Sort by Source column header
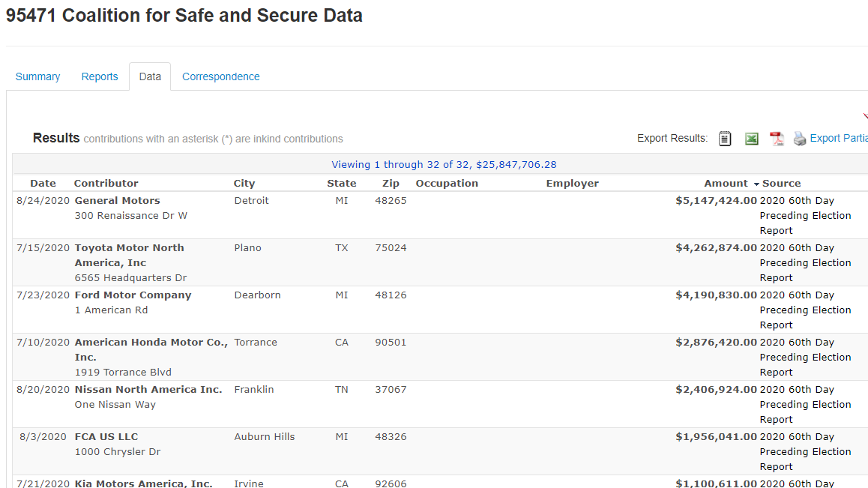Image resolution: width=868 pixels, height=488 pixels. click(x=782, y=184)
